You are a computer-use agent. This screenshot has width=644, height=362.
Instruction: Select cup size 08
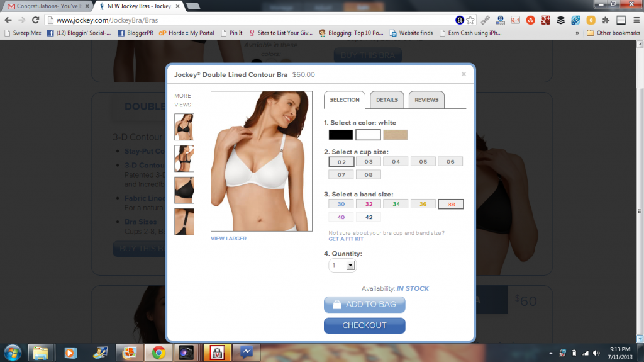(x=369, y=175)
